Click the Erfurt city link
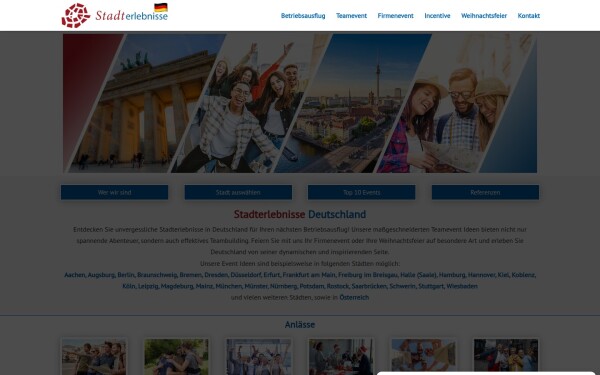This screenshot has width=600, height=375. coord(272,275)
